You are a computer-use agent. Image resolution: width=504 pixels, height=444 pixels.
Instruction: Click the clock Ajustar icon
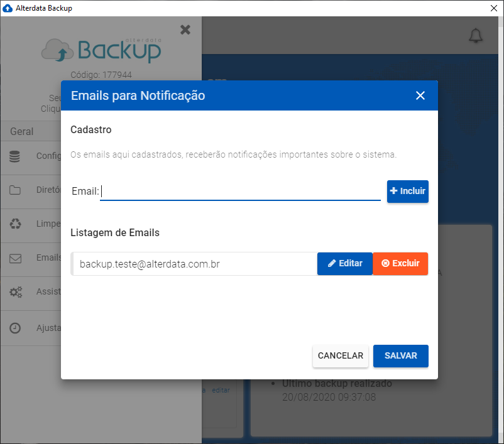(x=15, y=328)
